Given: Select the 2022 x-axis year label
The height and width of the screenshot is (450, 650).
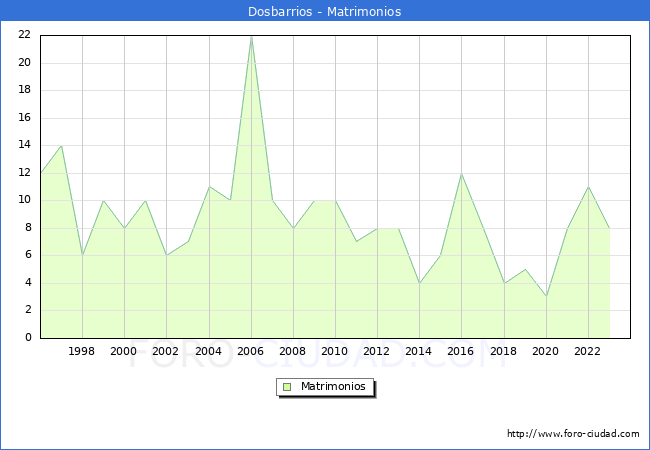Looking at the screenshot, I should click(x=587, y=351).
